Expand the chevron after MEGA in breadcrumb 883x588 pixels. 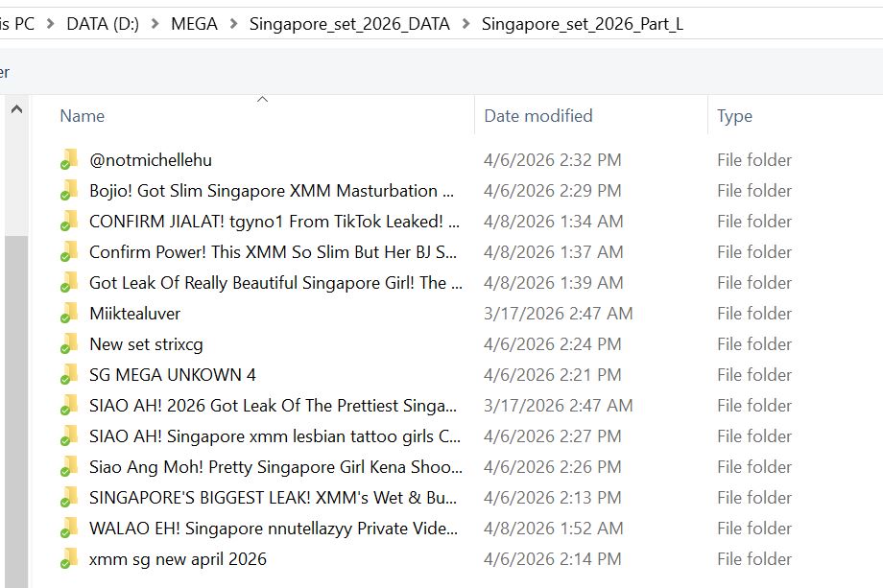pyautogui.click(x=233, y=24)
